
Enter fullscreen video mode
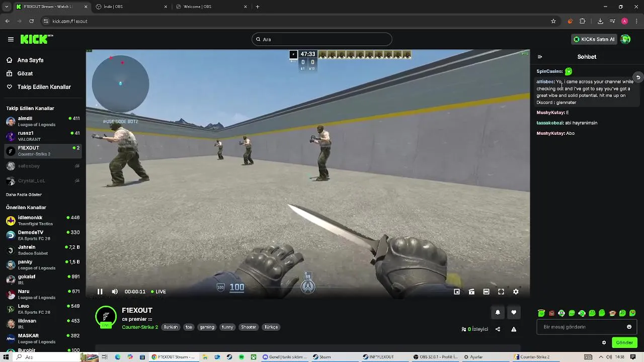pos(501,292)
